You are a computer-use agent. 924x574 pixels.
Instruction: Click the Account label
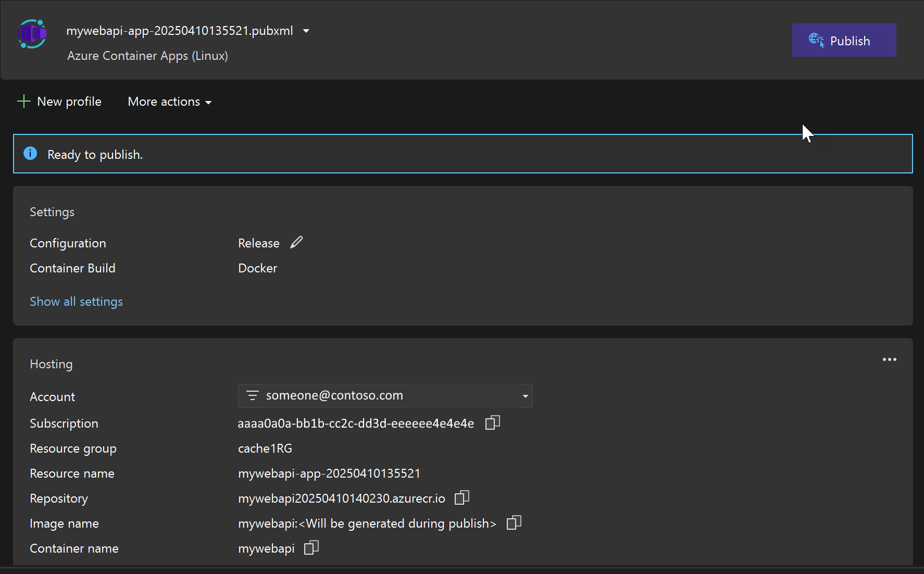point(52,397)
